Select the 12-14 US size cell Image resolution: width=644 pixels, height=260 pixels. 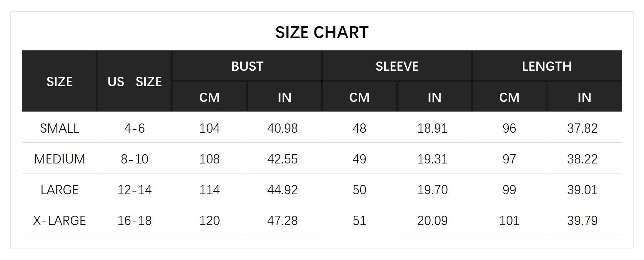pyautogui.click(x=135, y=190)
